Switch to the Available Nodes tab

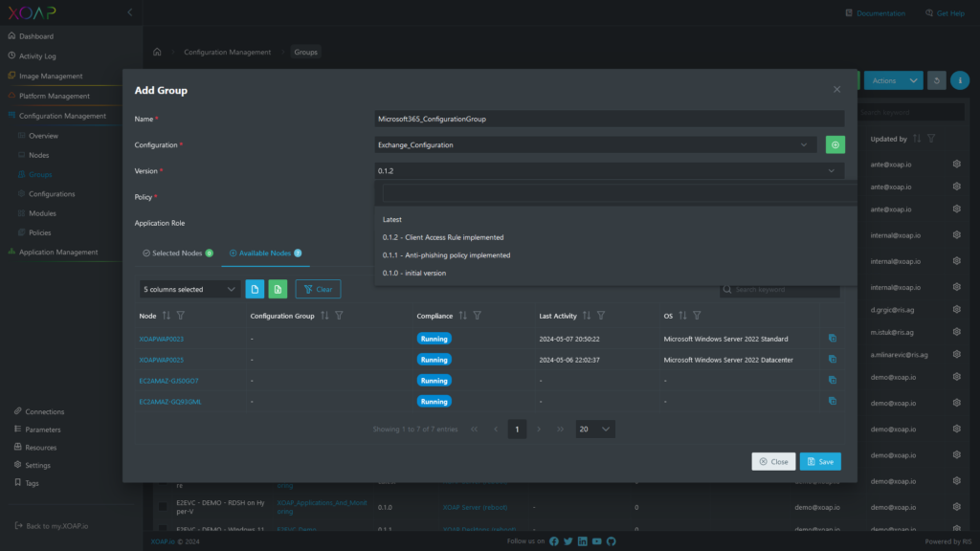[x=266, y=253]
